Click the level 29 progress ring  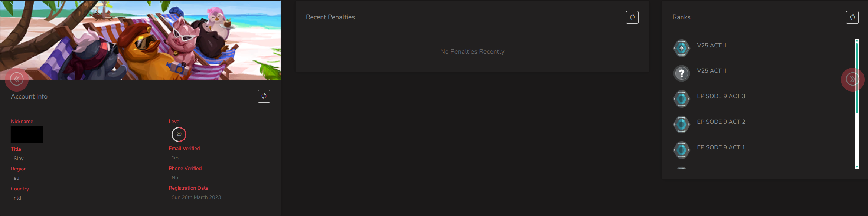(x=179, y=134)
